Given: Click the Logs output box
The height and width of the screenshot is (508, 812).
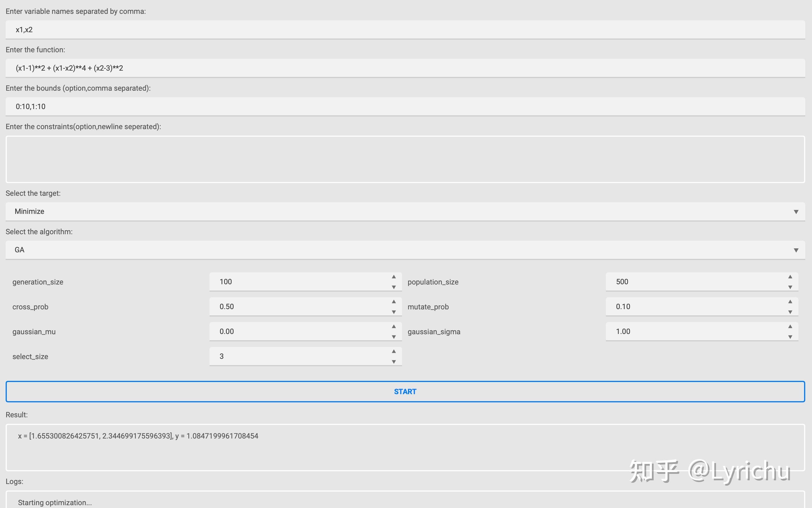Looking at the screenshot, I should [405, 501].
